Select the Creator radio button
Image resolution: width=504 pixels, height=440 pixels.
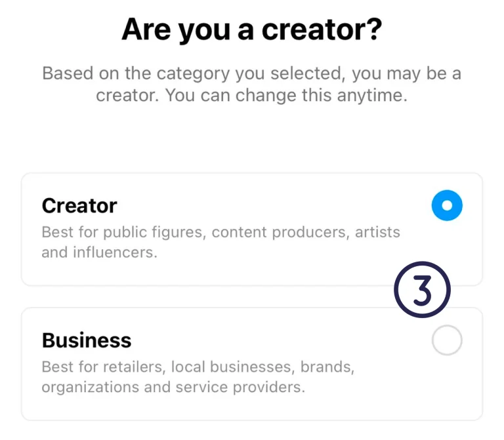(x=447, y=206)
